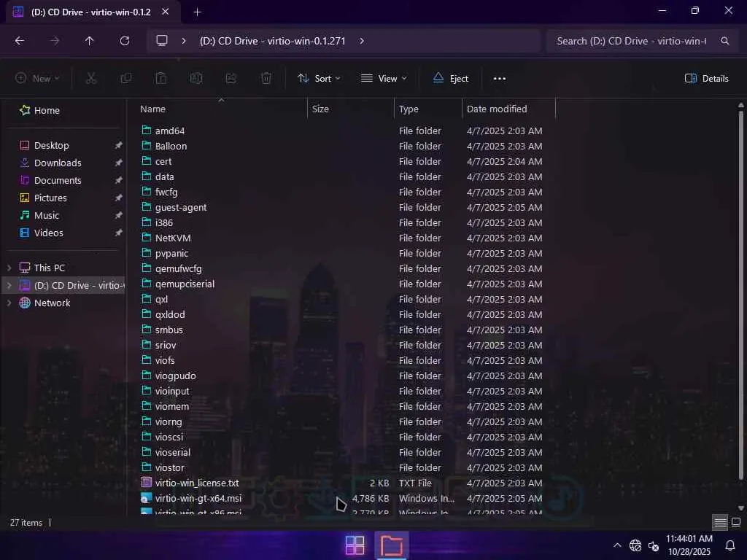
Task: Sort by the Size column header
Action: click(320, 109)
